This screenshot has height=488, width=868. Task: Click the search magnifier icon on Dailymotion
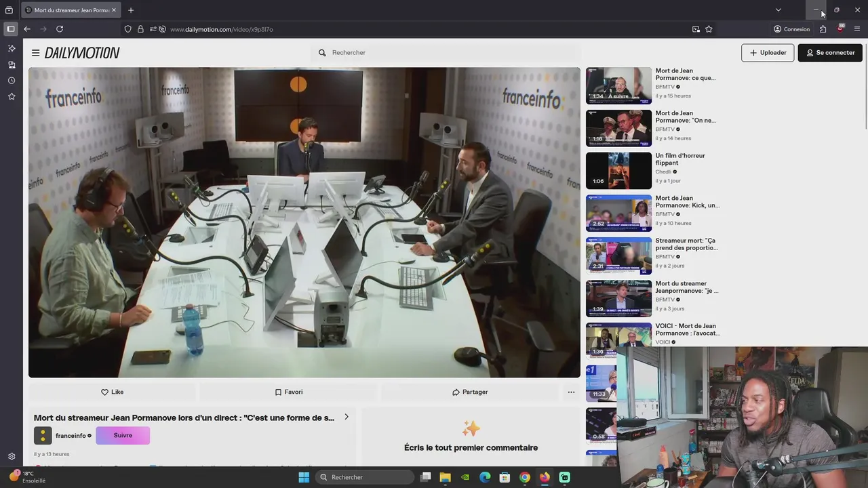click(x=322, y=53)
